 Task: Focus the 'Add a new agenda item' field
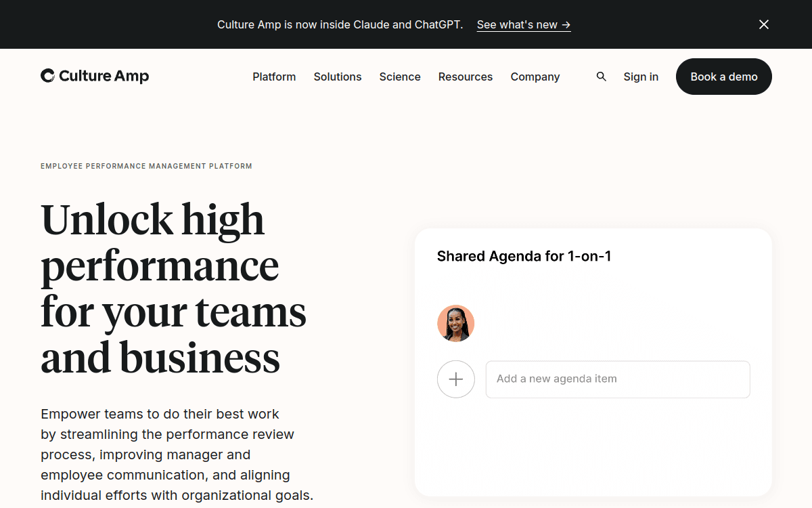point(618,379)
